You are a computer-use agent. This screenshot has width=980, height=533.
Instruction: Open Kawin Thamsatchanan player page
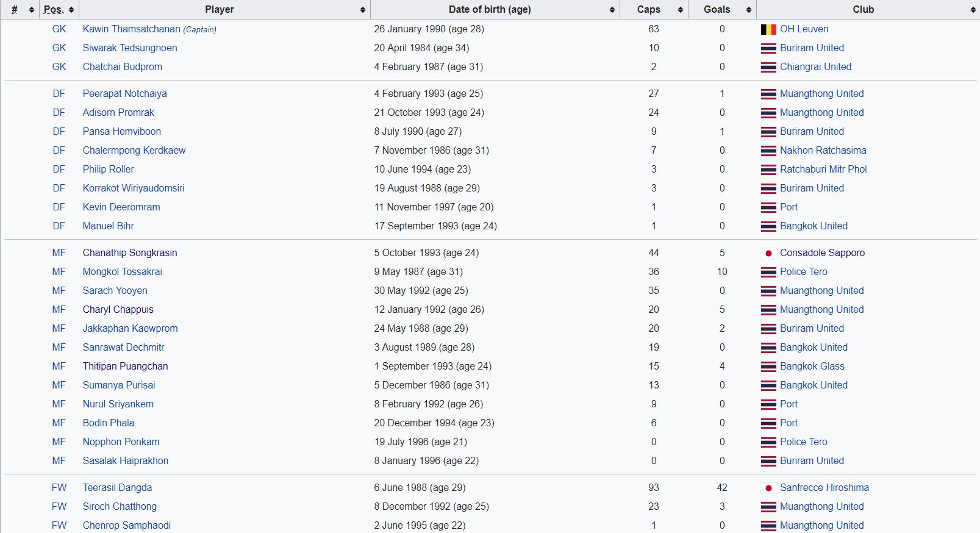[132, 29]
